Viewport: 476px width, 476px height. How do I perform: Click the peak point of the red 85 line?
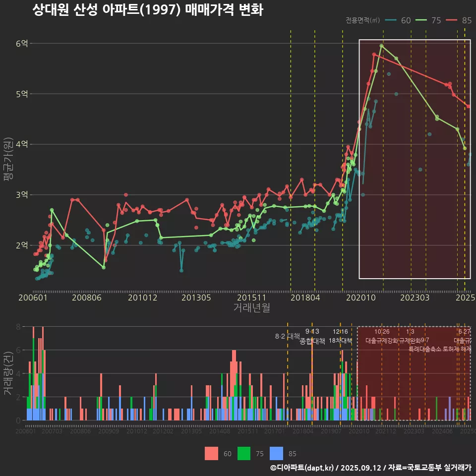click(374, 55)
